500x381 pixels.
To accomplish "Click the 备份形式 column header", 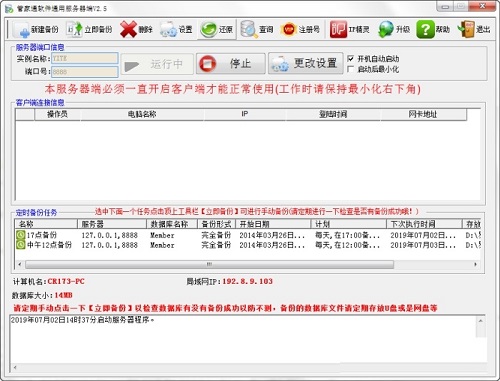I will 217,224.
